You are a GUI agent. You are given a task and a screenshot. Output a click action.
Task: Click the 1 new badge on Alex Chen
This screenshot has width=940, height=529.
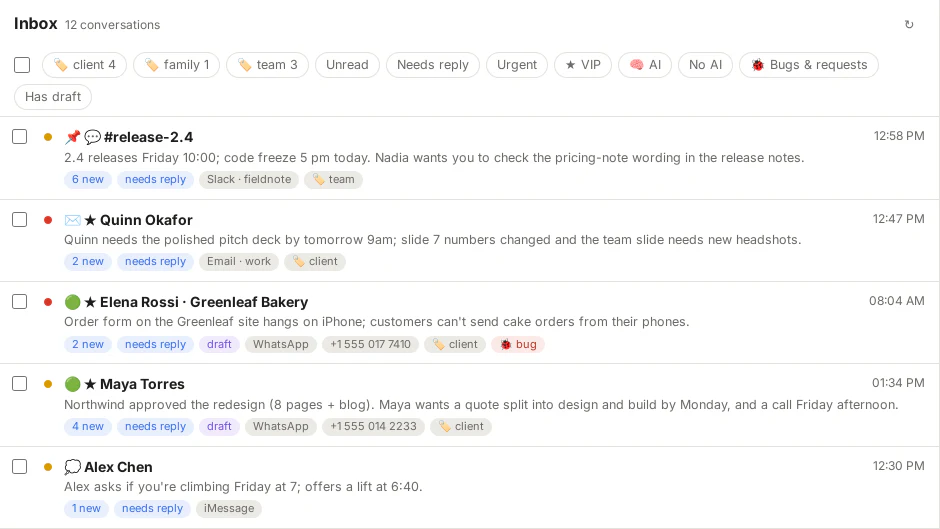[x=86, y=509]
